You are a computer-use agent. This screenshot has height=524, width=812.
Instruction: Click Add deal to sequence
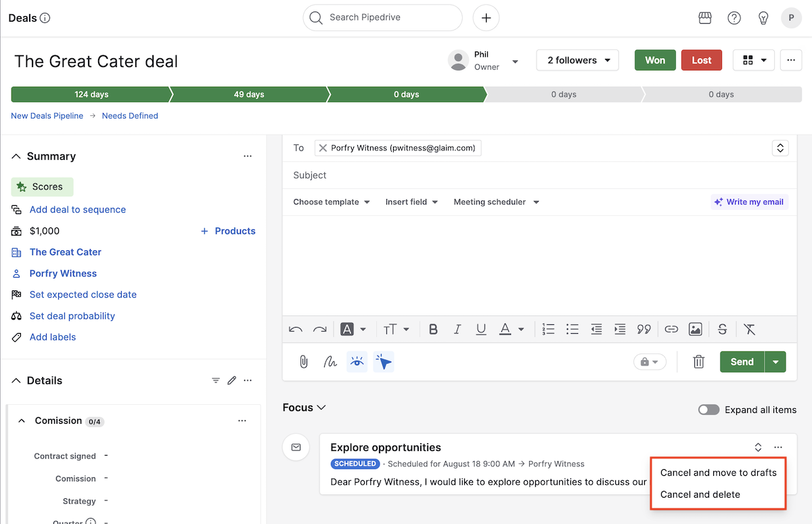78,210
